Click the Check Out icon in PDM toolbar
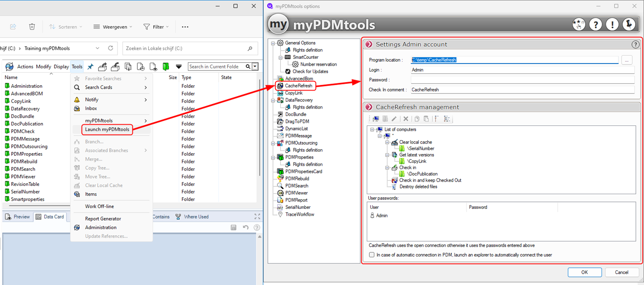This screenshot has height=285, width=644. pyautogui.click(x=102, y=67)
